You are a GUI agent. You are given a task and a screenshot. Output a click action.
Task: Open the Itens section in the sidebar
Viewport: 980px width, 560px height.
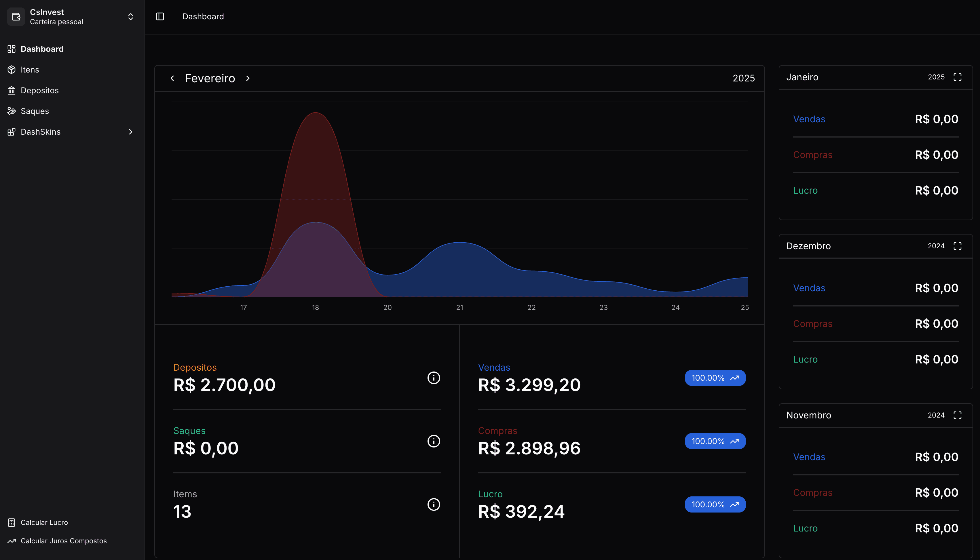[30, 70]
